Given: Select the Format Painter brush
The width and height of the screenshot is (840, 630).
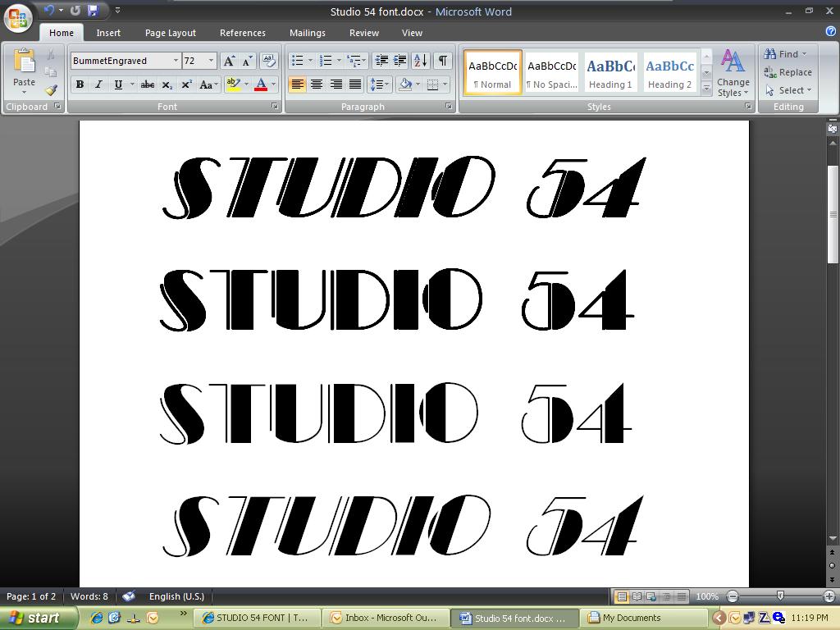Looking at the screenshot, I should 51,90.
